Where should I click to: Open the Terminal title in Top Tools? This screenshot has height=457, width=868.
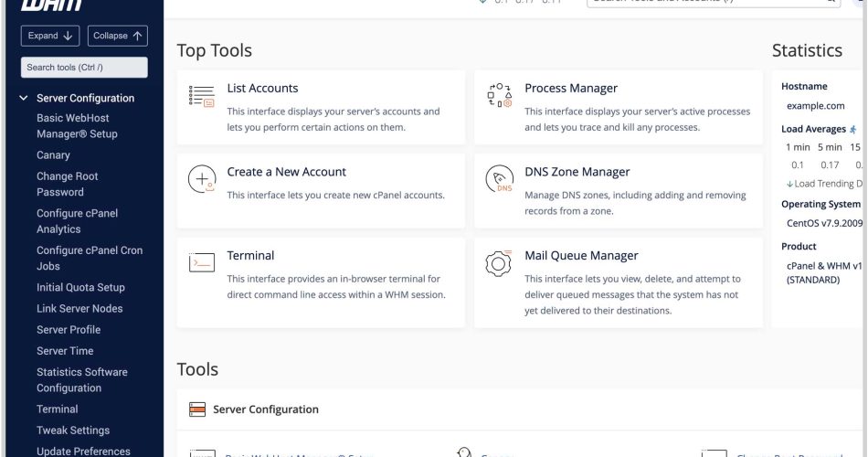pos(250,255)
